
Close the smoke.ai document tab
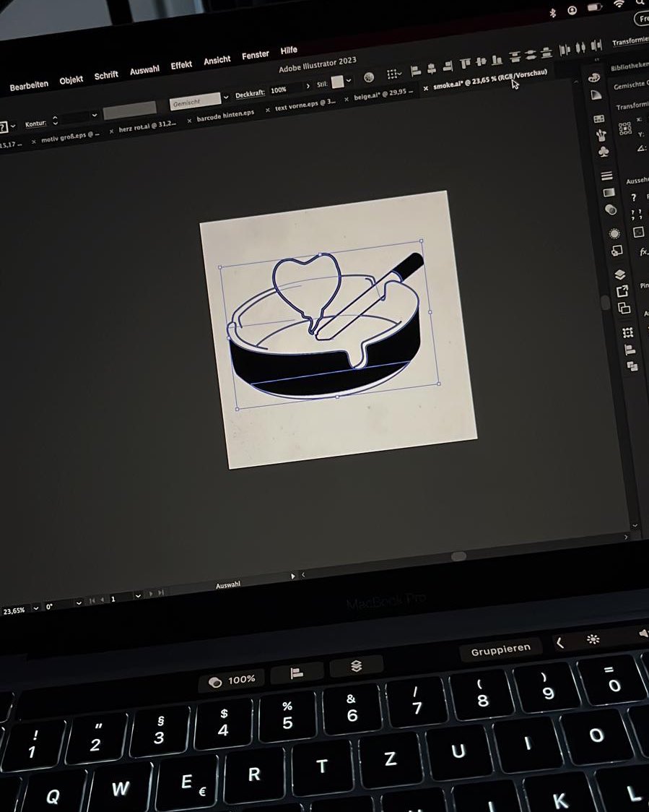[x=426, y=89]
